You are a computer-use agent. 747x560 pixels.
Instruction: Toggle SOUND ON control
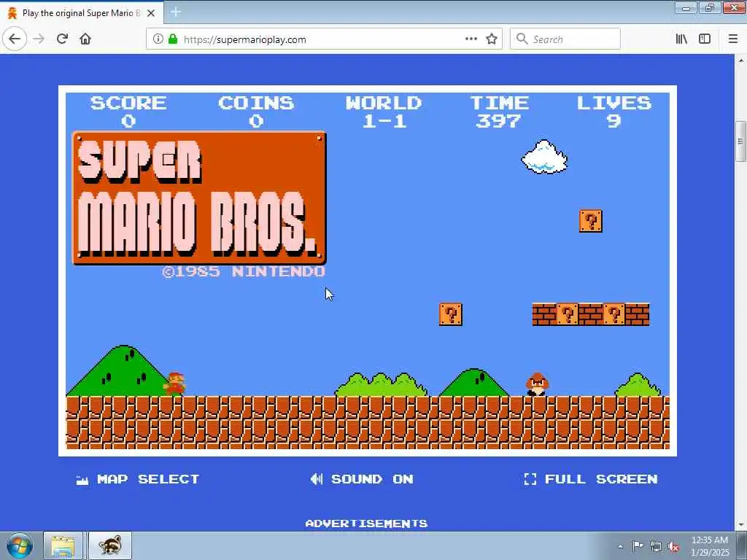coord(362,479)
